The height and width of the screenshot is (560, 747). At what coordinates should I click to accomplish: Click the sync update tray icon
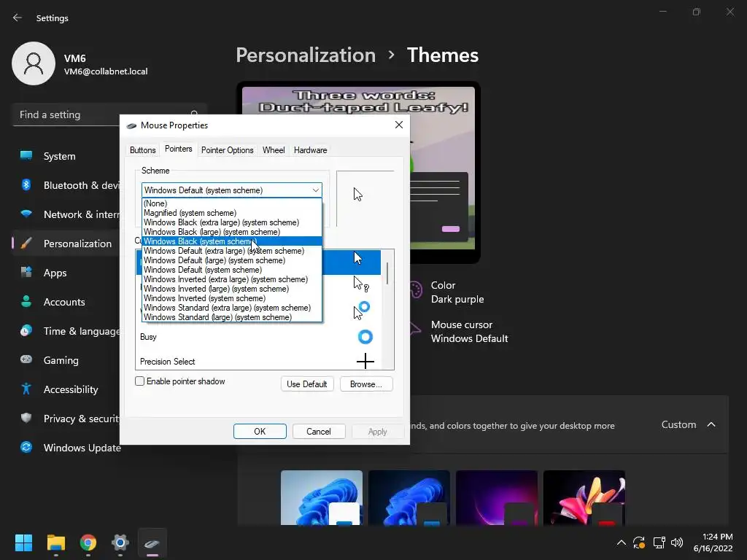[x=639, y=542]
